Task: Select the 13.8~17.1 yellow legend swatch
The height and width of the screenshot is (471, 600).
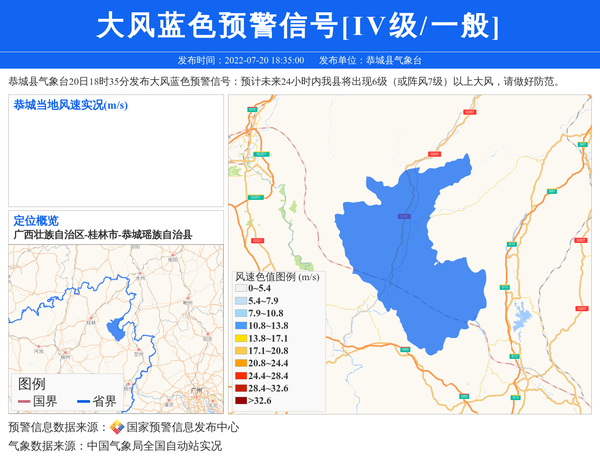Action: [240, 339]
